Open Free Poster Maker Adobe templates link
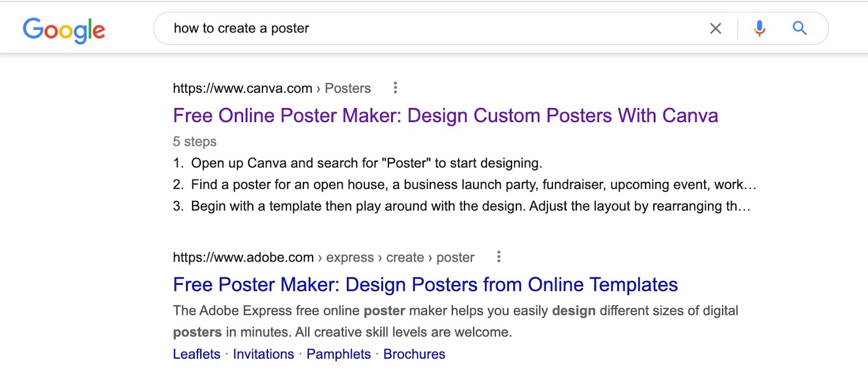 pyautogui.click(x=425, y=285)
